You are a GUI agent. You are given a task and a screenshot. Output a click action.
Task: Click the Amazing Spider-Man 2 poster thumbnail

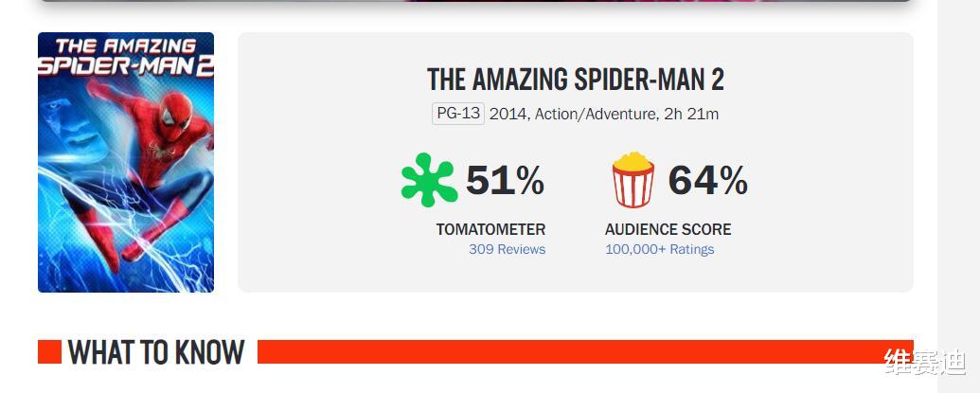tap(126, 163)
